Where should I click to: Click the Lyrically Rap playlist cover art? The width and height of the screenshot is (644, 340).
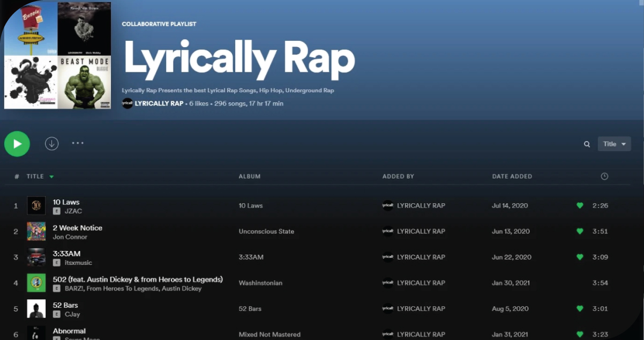coord(57,55)
